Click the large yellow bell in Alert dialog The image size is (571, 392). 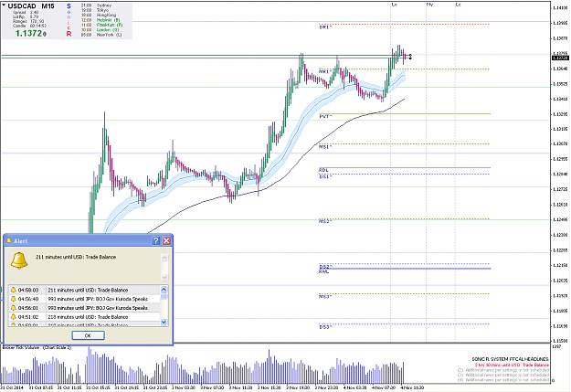click(x=19, y=260)
